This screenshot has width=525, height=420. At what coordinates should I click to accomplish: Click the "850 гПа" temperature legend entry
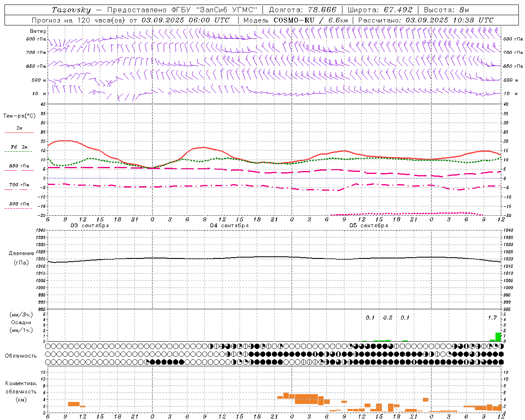19,166
